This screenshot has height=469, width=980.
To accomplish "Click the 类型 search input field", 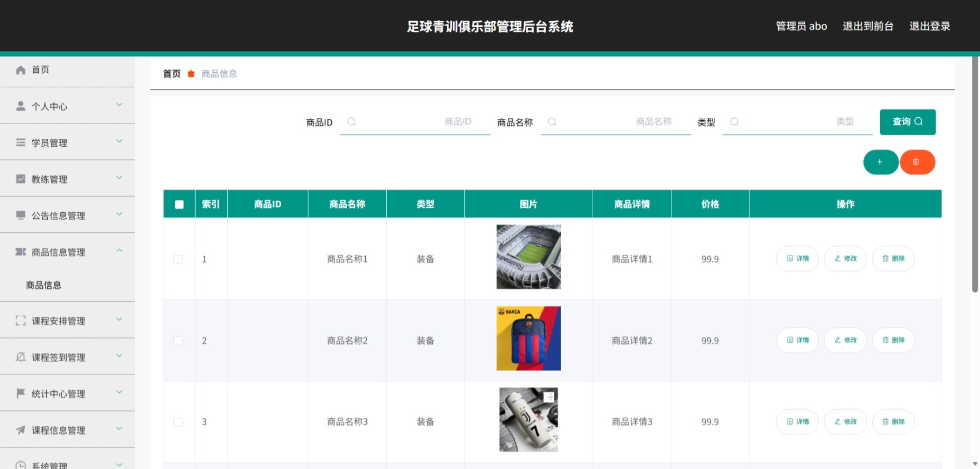I will click(x=798, y=122).
